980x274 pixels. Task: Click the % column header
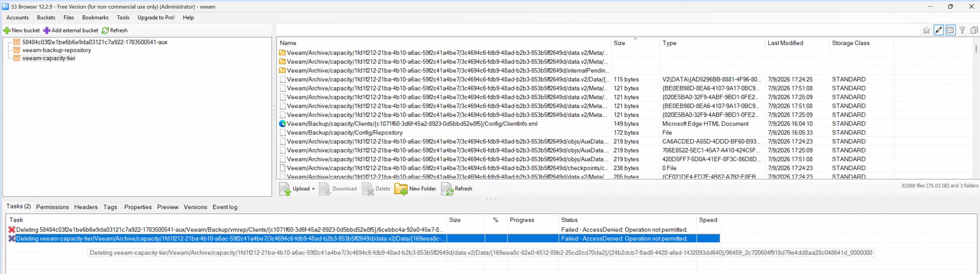(x=496, y=220)
